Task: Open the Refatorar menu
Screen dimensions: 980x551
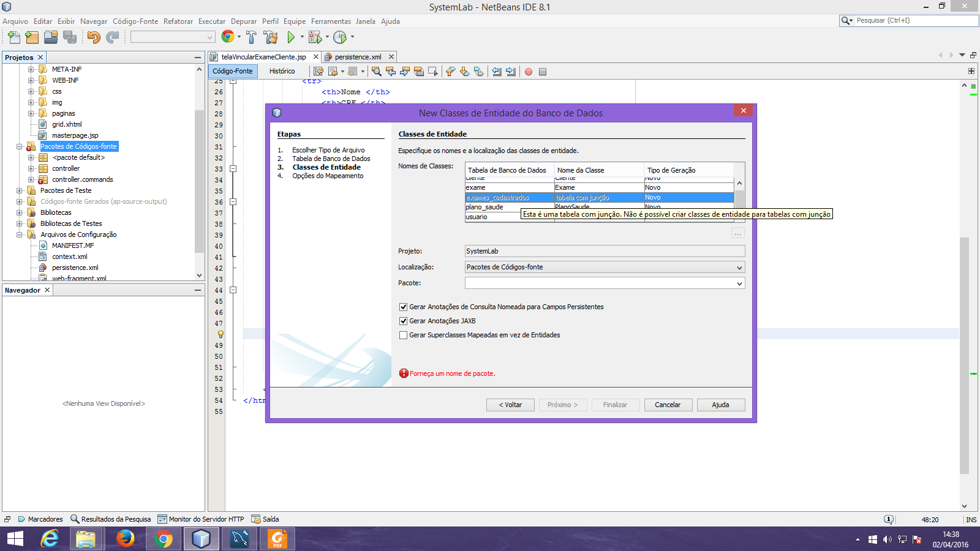Action: [x=178, y=21]
